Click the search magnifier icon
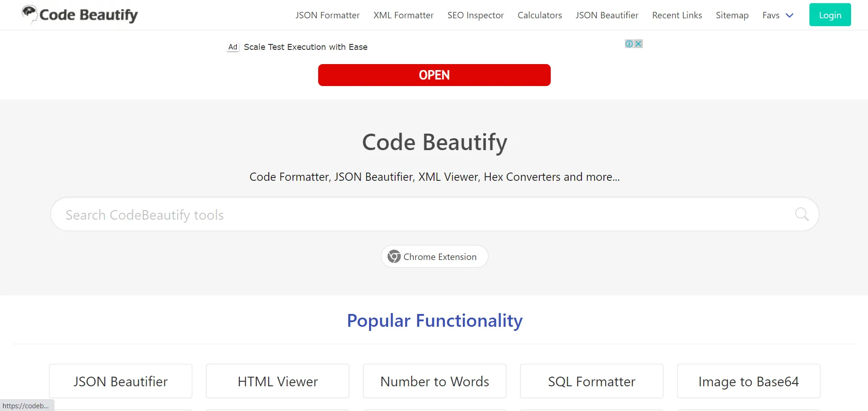The width and height of the screenshot is (868, 411). pos(802,214)
